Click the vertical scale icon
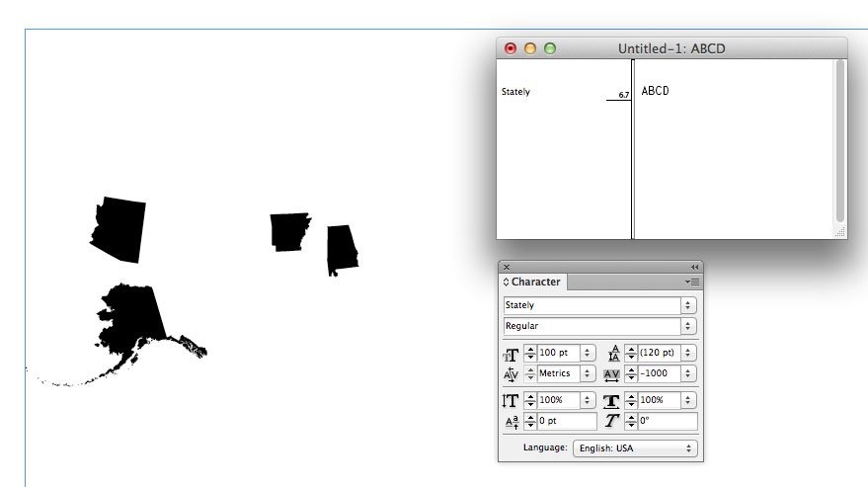 pos(512,401)
